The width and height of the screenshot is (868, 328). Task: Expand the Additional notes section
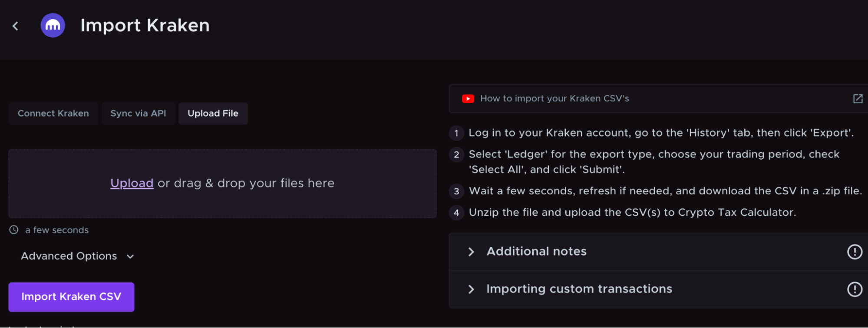click(536, 251)
